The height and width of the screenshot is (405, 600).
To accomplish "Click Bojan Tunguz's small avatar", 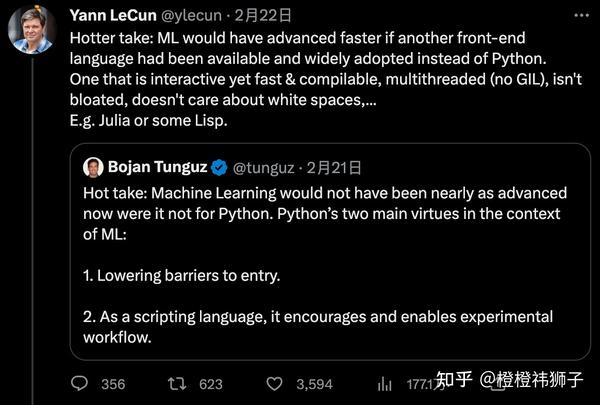I will [x=93, y=167].
